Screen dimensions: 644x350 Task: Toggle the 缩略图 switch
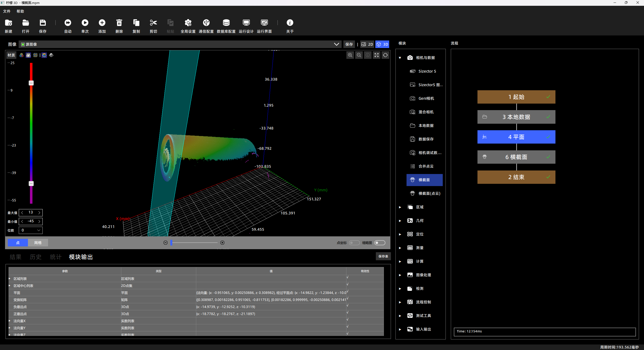coord(380,243)
